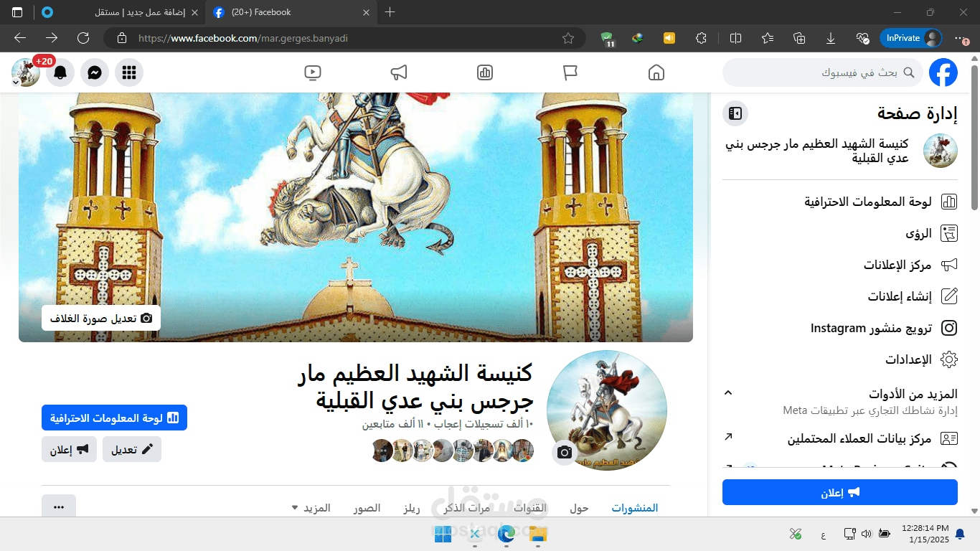The height and width of the screenshot is (551, 980).
Task: Open the Pages flag icon
Action: (570, 72)
